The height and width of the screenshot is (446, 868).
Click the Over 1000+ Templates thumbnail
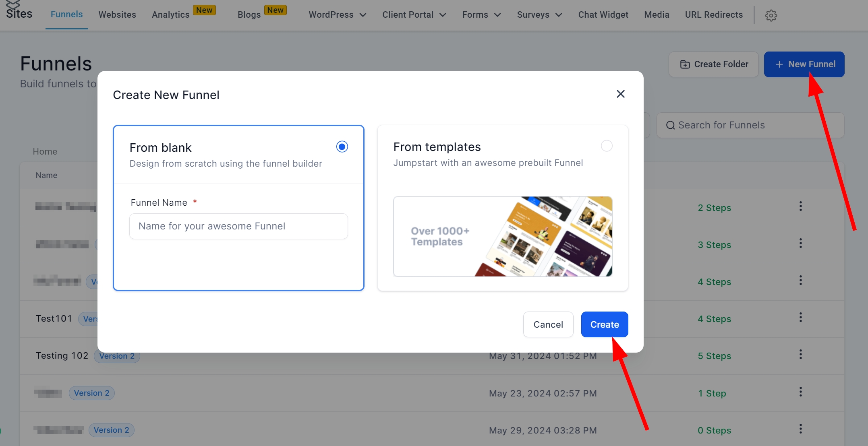coord(502,236)
